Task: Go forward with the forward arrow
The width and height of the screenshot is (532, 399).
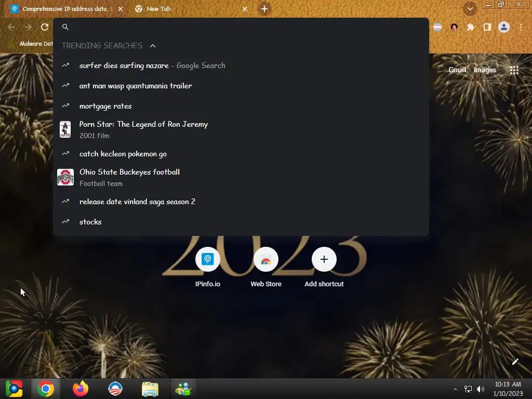Action: (x=28, y=27)
